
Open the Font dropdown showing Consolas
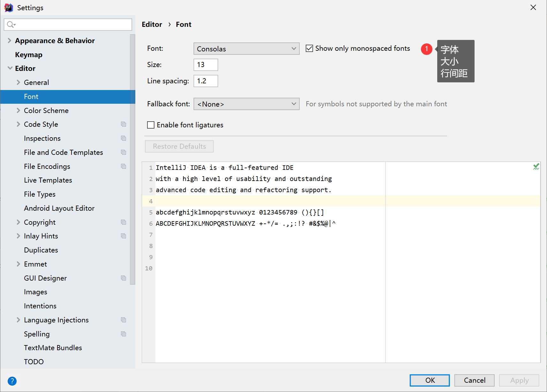[x=246, y=49]
